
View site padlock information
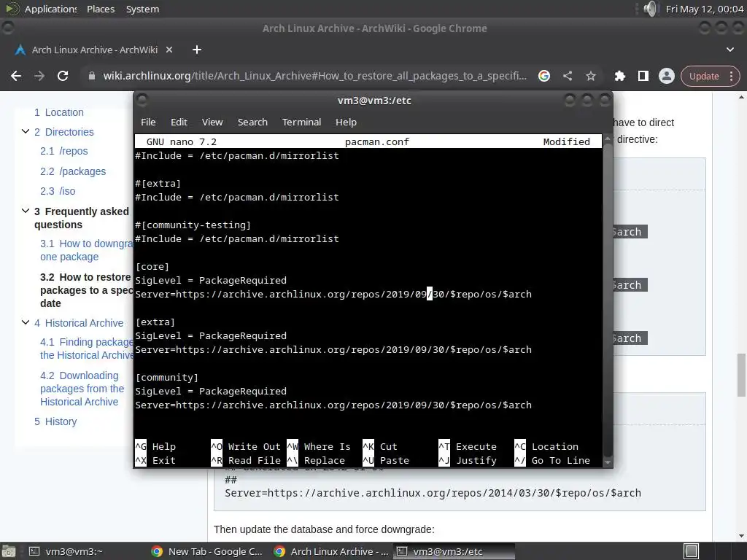click(x=91, y=76)
